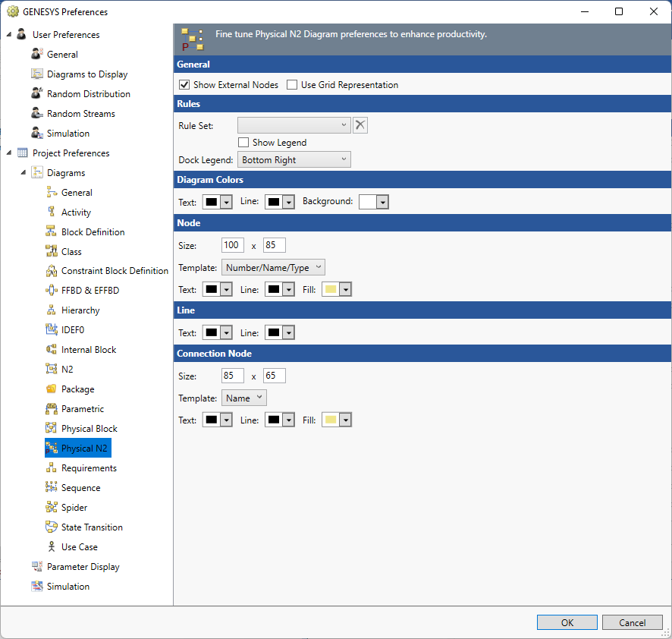The width and height of the screenshot is (672, 639).
Task: Open Parameter Display preferences
Action: 83,567
